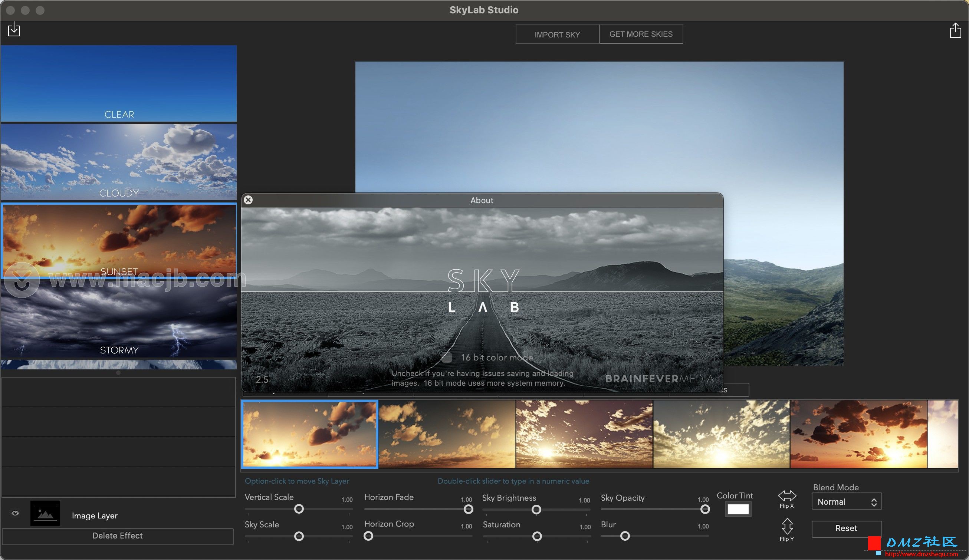
Task: Choose the fourth sunset sky thumbnail
Action: (721, 434)
